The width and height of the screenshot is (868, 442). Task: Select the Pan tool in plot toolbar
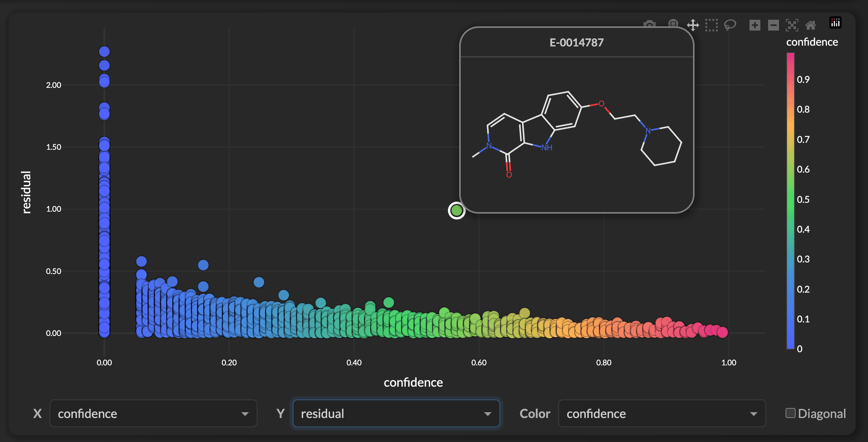tap(693, 26)
